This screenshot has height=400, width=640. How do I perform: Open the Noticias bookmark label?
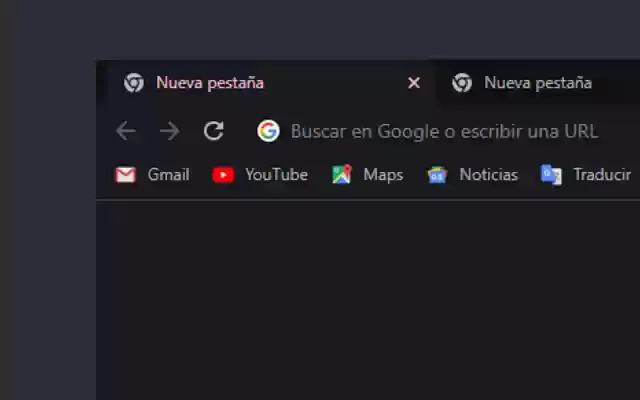[488, 175]
